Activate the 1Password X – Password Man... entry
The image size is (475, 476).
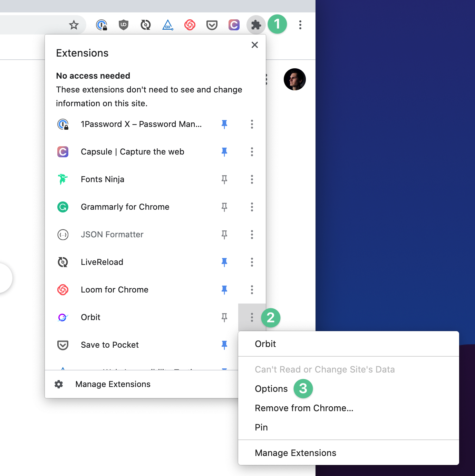pos(141,124)
